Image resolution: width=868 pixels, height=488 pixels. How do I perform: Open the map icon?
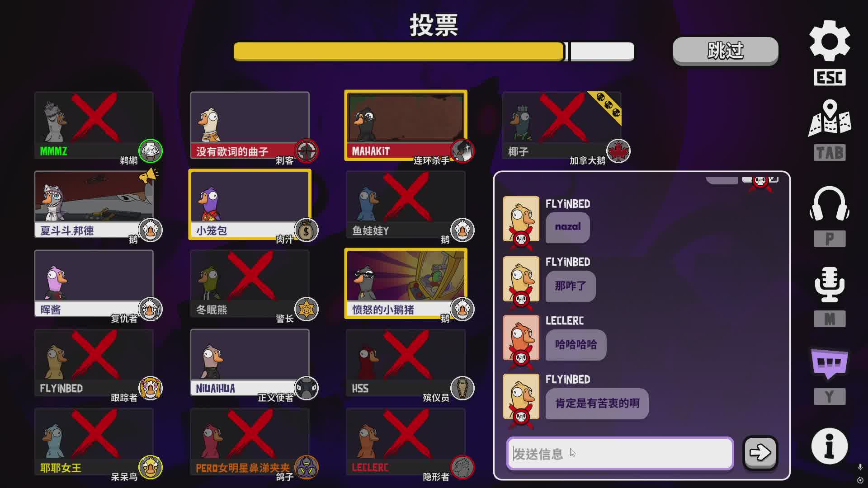tap(830, 118)
